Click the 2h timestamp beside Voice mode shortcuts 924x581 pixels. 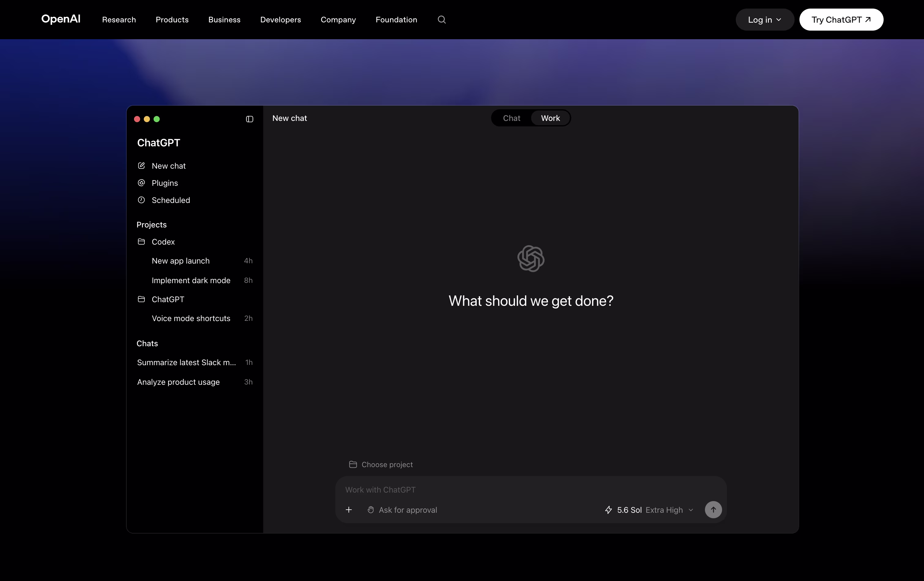pyautogui.click(x=248, y=318)
